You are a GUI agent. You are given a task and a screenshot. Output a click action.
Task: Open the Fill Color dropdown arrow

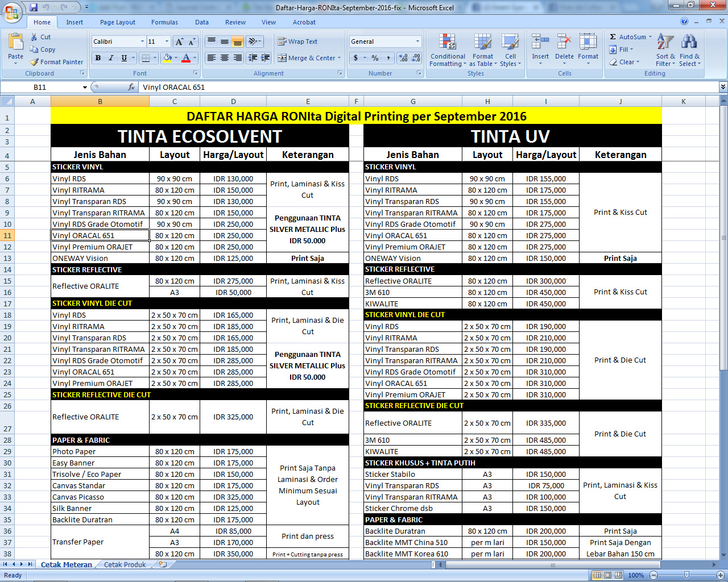[176, 58]
